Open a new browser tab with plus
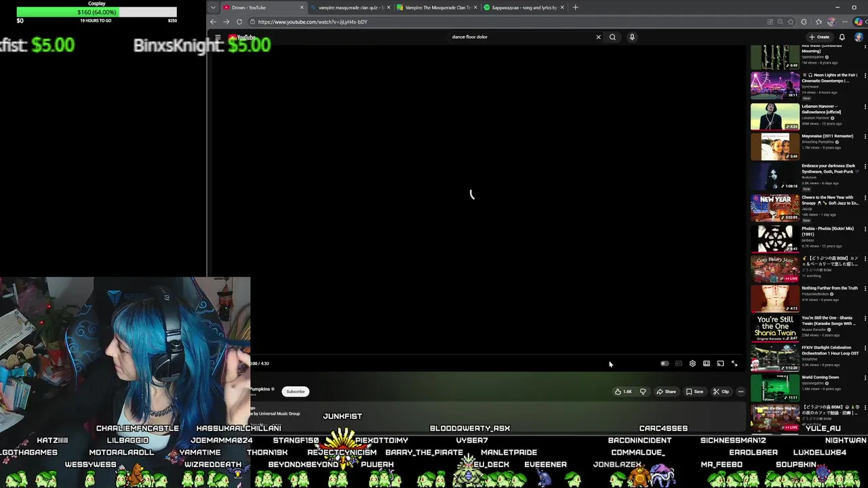Image resolution: width=868 pixels, height=488 pixels. point(575,7)
